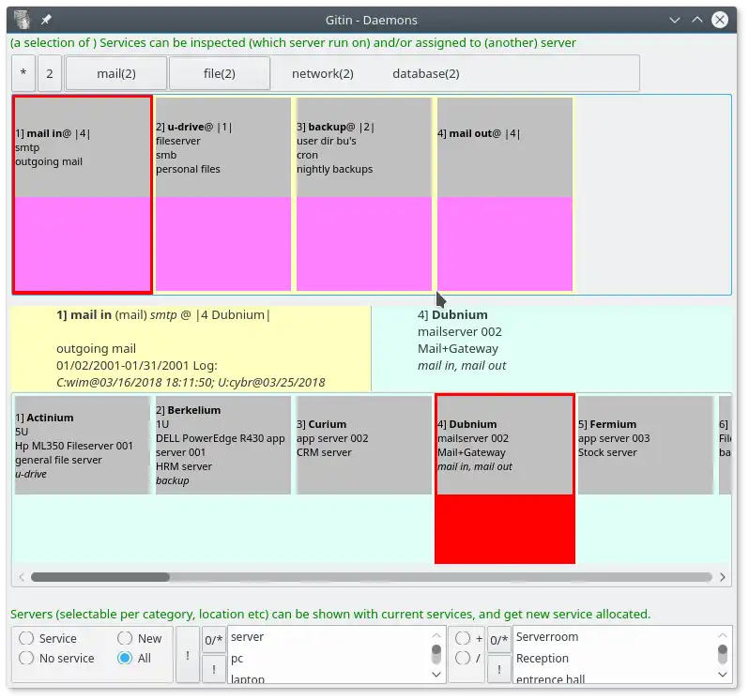Switch to the network(2) category tab
Screen dimensions: 749x700
pyautogui.click(x=323, y=73)
